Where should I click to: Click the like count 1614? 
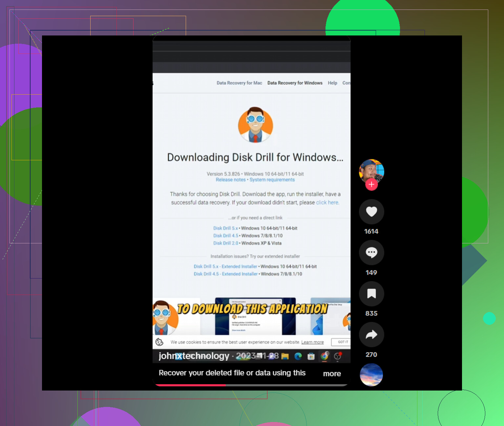pyautogui.click(x=371, y=232)
